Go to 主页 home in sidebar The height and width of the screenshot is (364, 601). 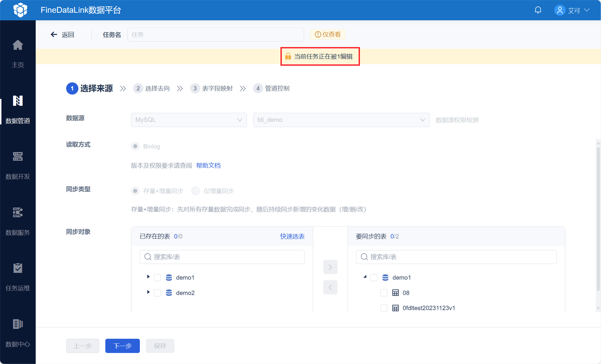tap(18, 54)
